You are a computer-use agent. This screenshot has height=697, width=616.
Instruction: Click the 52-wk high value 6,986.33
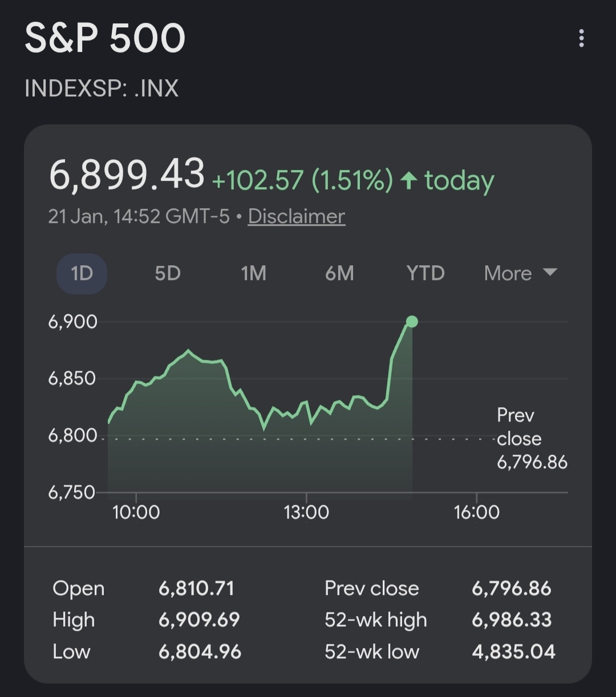(x=512, y=620)
